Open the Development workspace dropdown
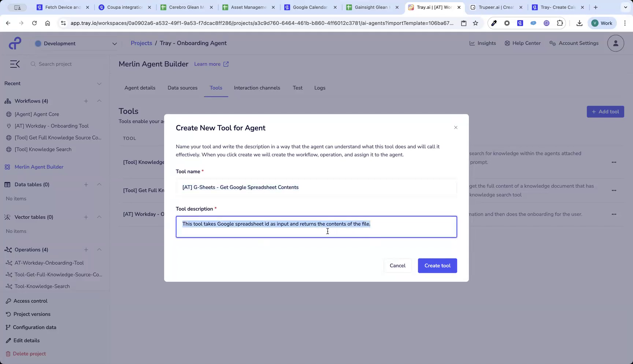The width and height of the screenshot is (633, 364). click(76, 43)
